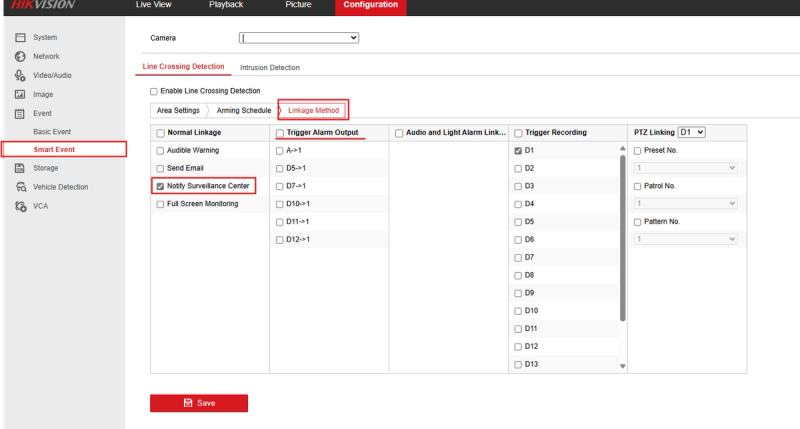
Task: Open System settings in sidebar
Action: coord(45,37)
